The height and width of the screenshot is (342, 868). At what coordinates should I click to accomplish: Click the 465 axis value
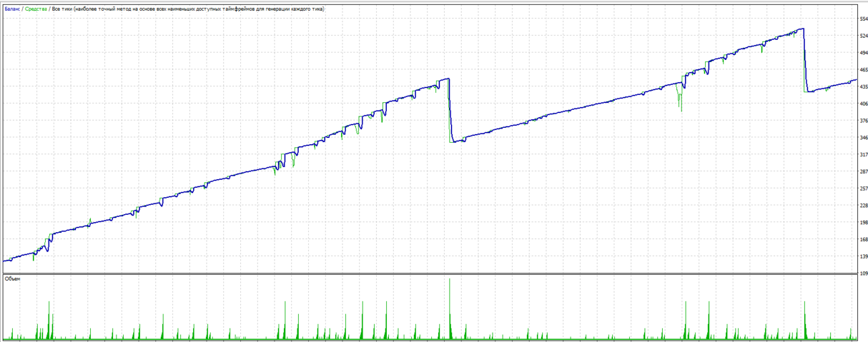tap(863, 70)
